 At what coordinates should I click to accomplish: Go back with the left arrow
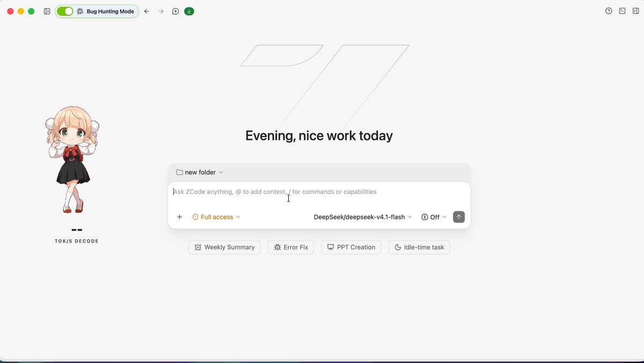[147, 11]
